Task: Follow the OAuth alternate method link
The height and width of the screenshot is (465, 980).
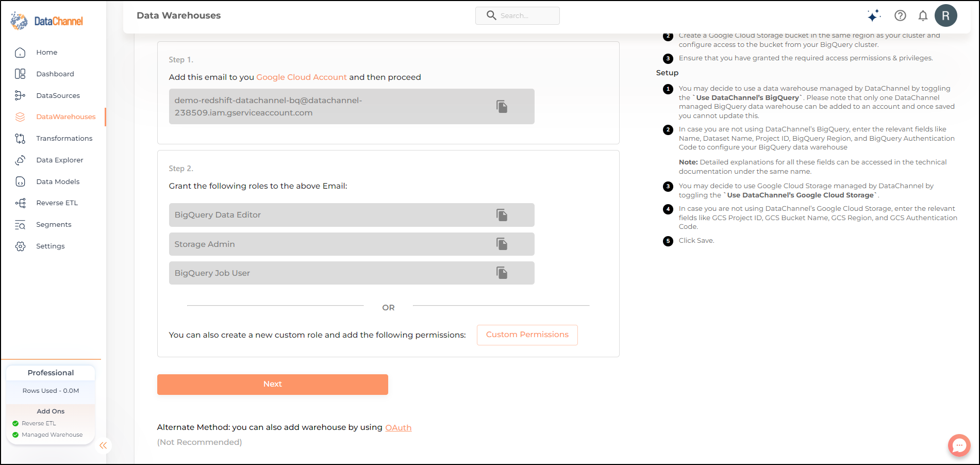Action: tap(398, 427)
